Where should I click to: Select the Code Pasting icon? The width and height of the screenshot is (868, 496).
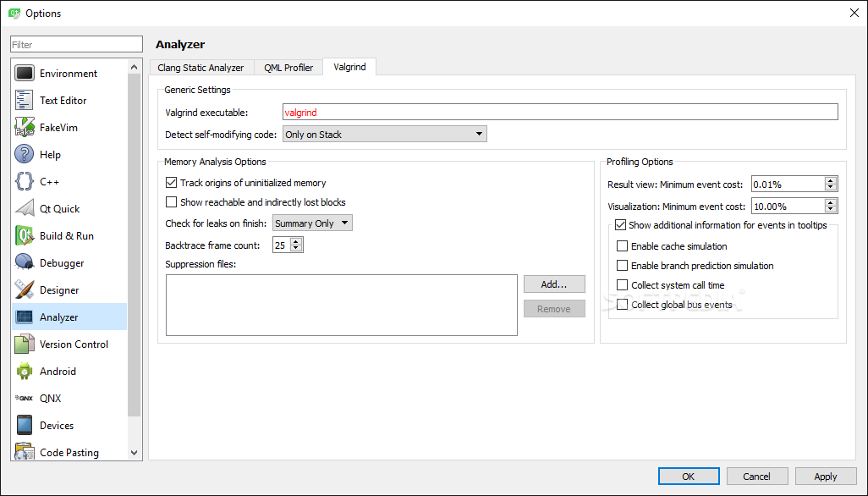coord(25,452)
